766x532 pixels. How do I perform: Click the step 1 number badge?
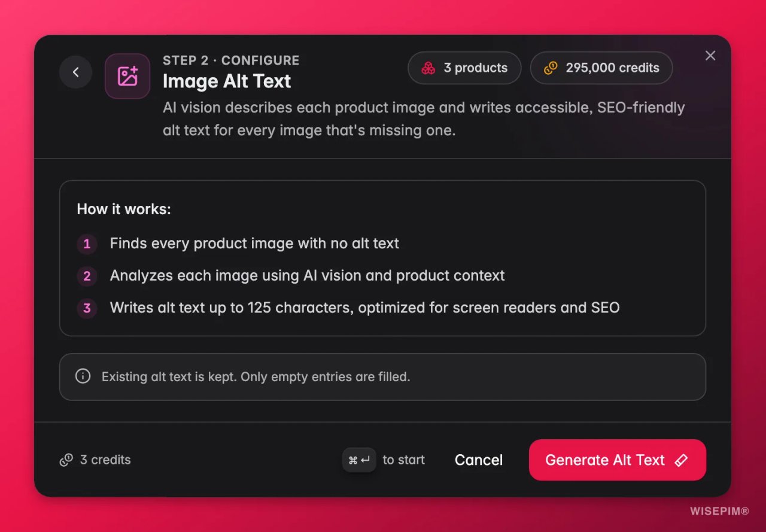click(x=87, y=244)
